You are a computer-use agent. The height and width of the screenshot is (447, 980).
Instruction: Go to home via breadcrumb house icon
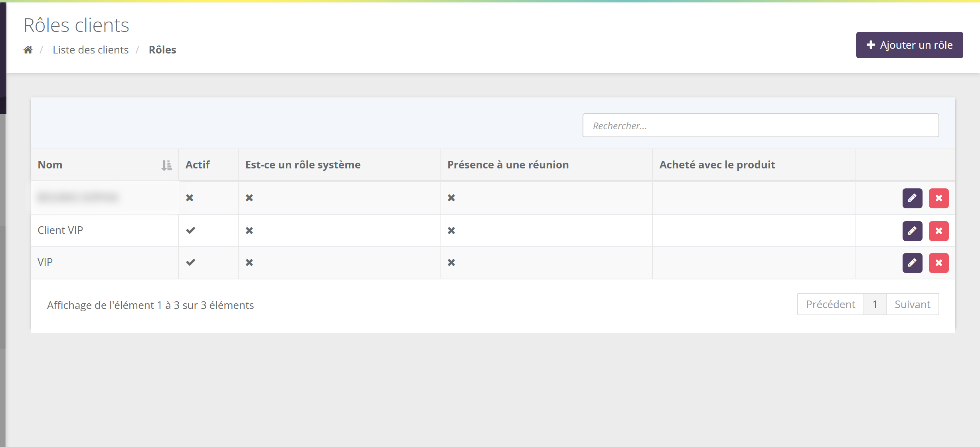[x=28, y=50]
